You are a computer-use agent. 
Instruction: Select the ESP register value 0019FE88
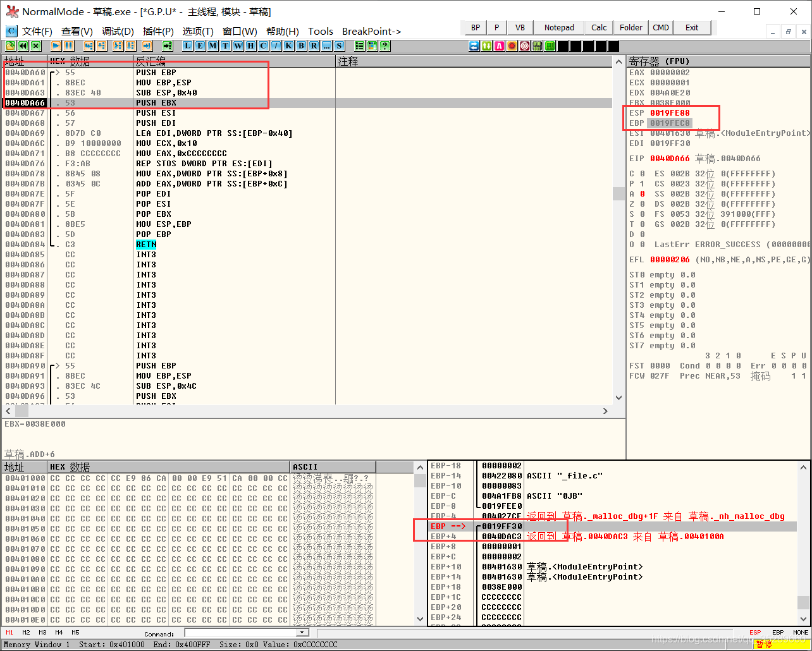point(670,113)
